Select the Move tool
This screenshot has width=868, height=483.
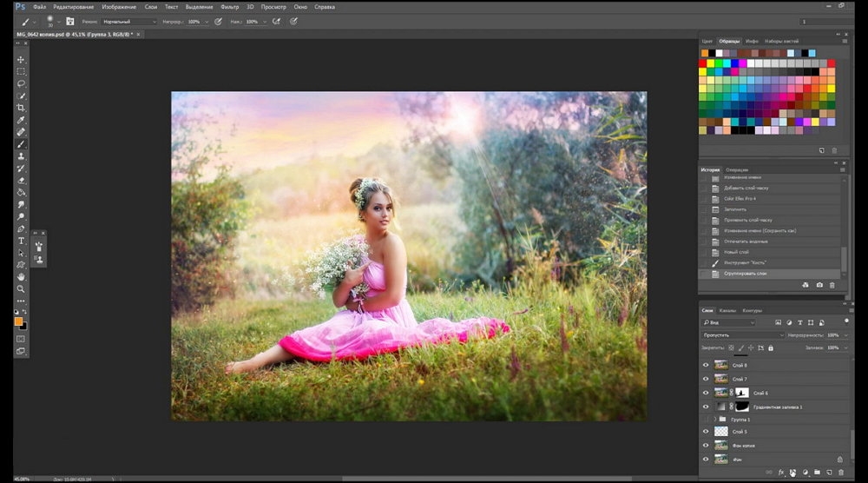[x=21, y=59]
